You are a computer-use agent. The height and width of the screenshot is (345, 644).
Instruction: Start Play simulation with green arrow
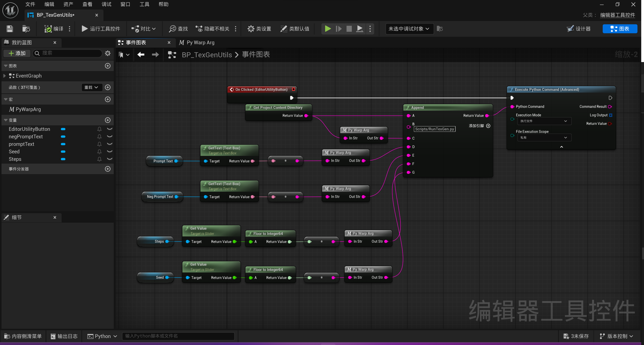point(328,29)
